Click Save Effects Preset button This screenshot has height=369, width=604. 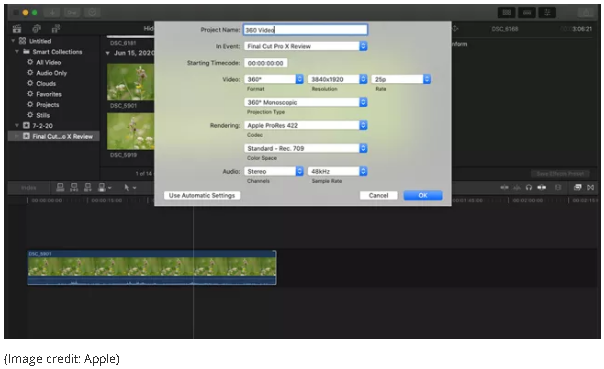click(560, 174)
